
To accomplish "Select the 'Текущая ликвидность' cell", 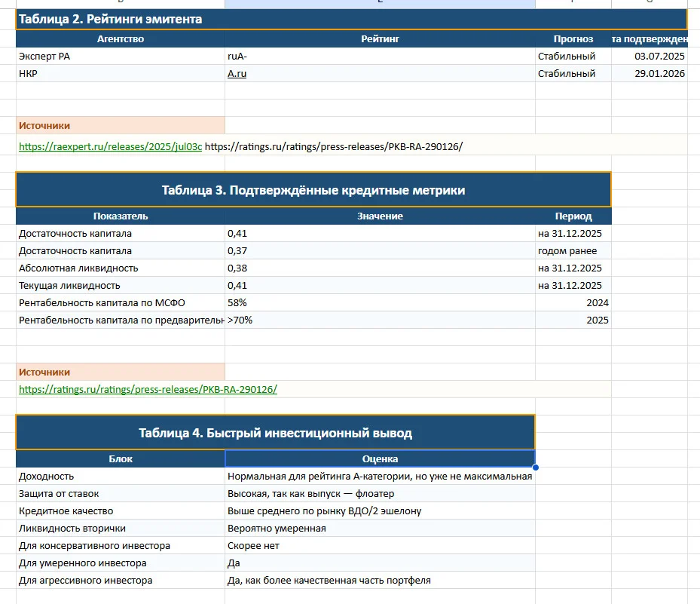I will point(121,286).
